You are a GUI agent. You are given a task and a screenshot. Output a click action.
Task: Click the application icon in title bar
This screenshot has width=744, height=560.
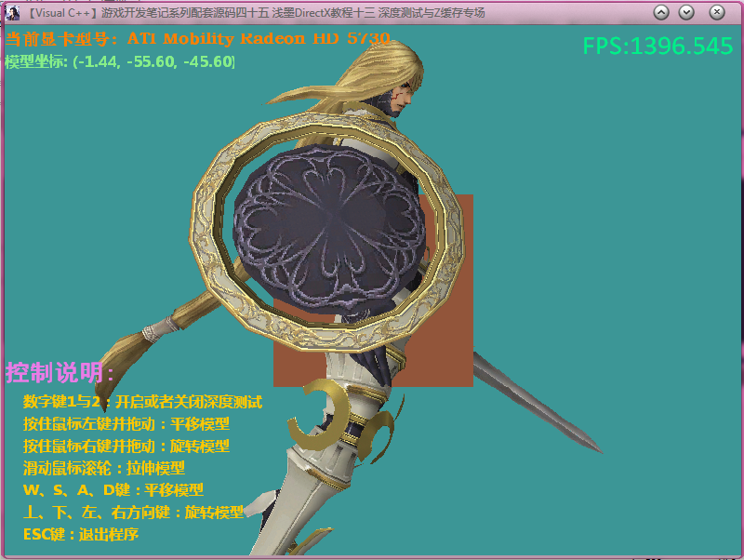click(12, 13)
